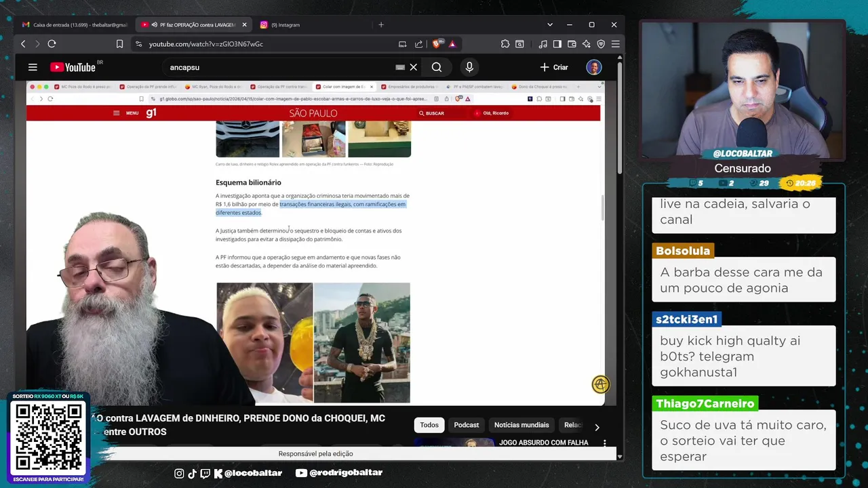Viewport: 868px width, 488px height.
Task: Click the @locobaltar footer handle
Action: click(253, 473)
